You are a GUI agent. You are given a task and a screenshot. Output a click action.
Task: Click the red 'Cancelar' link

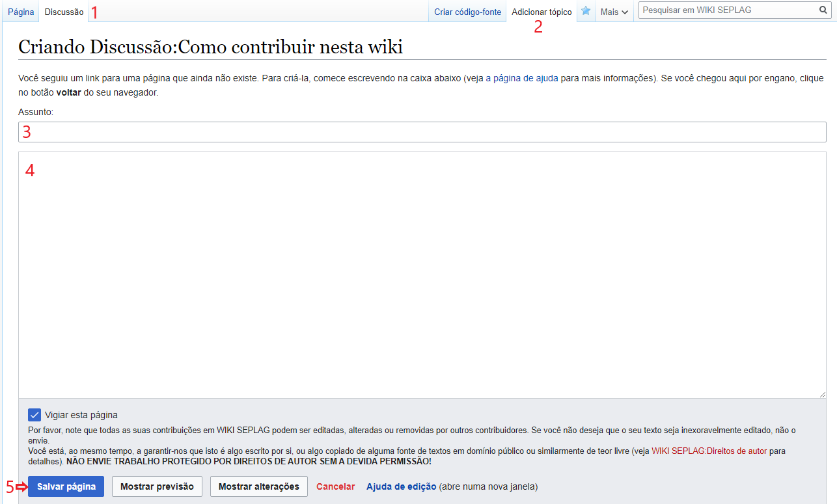(335, 486)
